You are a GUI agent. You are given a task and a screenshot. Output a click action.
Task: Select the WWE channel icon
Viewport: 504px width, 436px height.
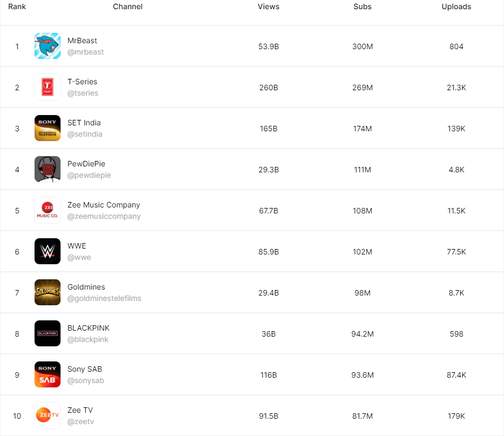(48, 251)
